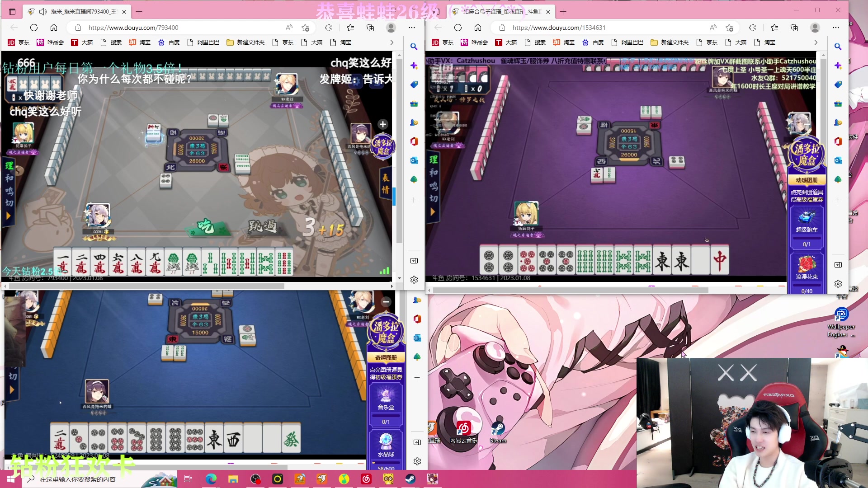Open 百度 bookmark in left browser
This screenshot has width=868, height=488.
coord(169,42)
